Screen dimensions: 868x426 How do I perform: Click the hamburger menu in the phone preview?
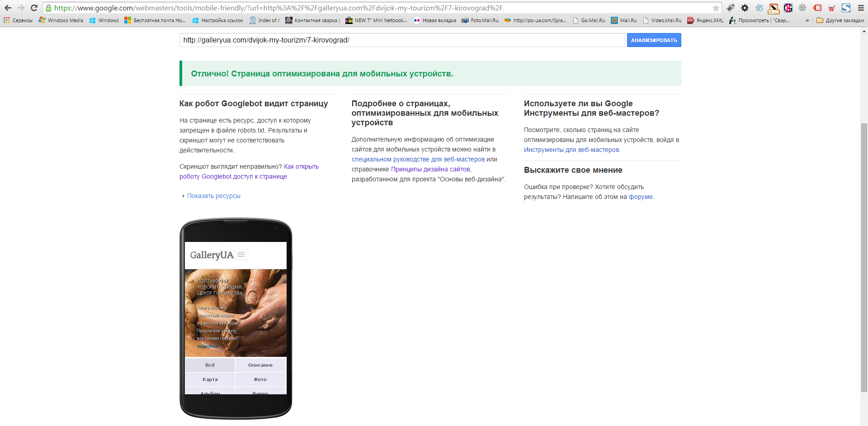(241, 255)
